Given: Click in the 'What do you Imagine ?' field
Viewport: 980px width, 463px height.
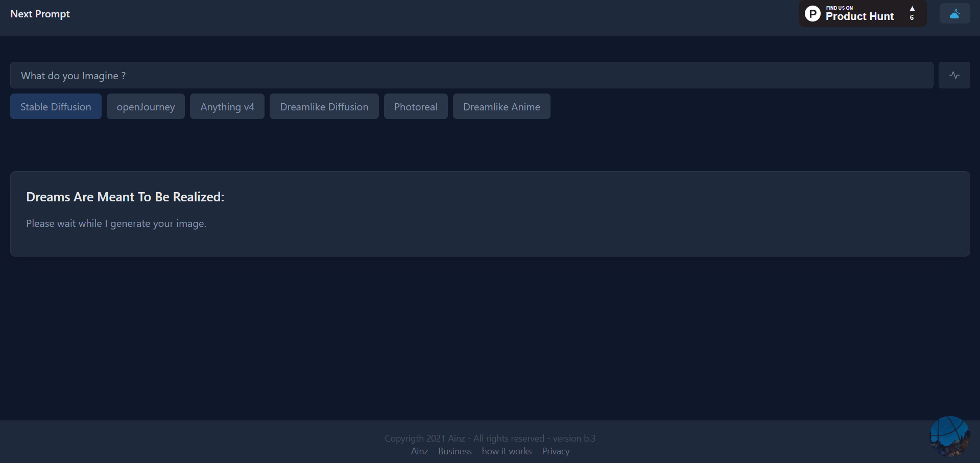Looking at the screenshot, I should click(x=471, y=76).
